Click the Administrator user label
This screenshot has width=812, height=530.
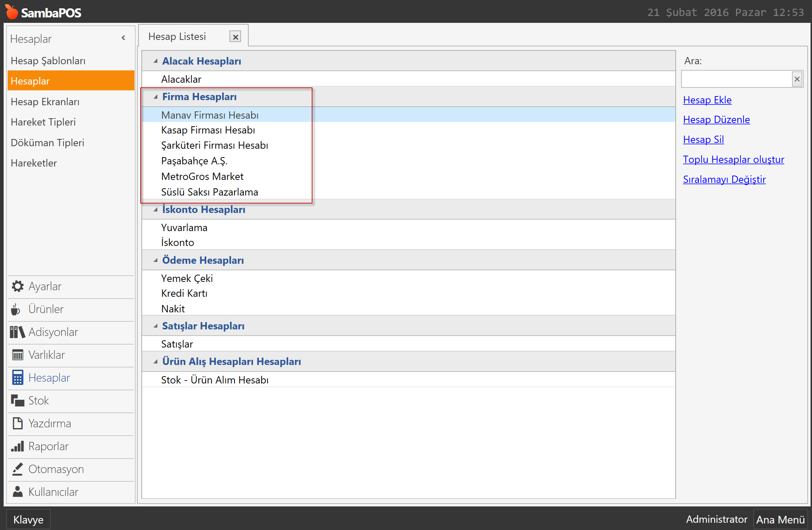716,519
